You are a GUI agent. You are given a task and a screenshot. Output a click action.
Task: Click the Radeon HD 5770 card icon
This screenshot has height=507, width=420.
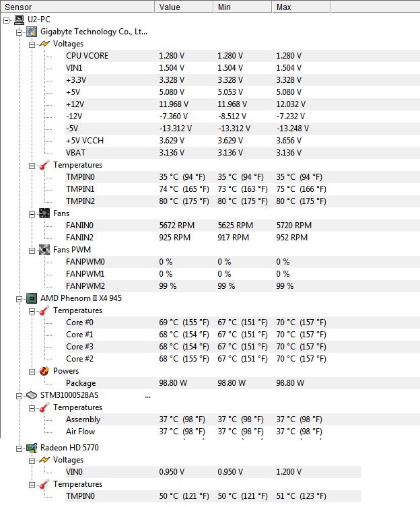point(32,448)
